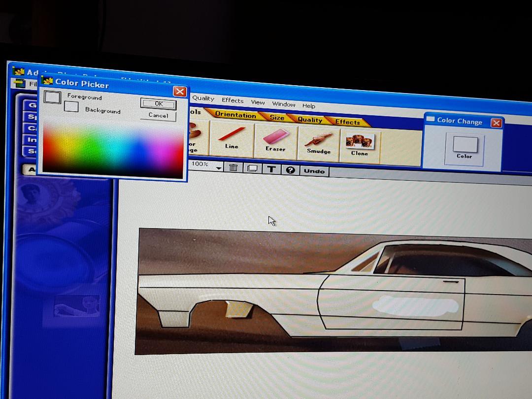The height and width of the screenshot is (399, 532).
Task: Open the Quality menu in menu bar
Action: (x=203, y=99)
